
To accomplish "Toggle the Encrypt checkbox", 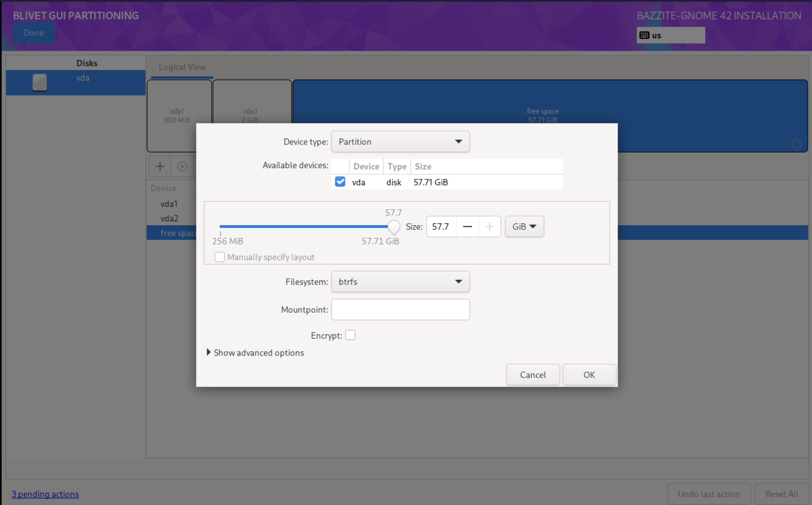I will [x=351, y=335].
